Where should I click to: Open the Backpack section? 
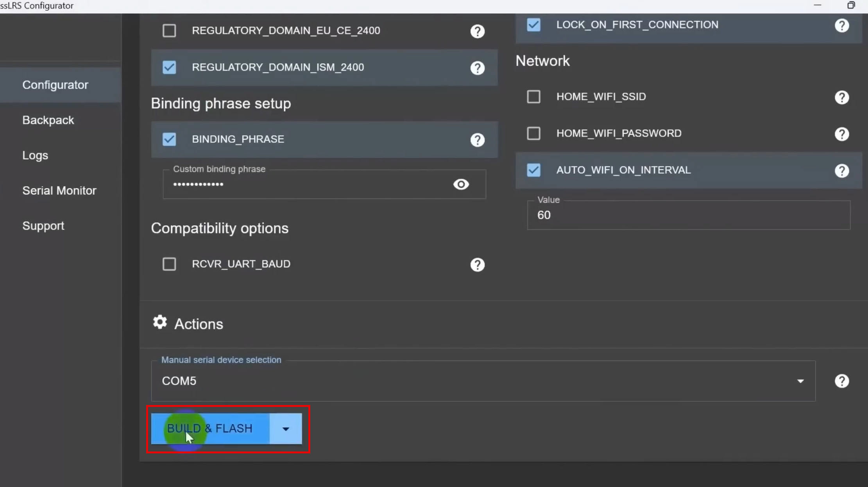48,120
